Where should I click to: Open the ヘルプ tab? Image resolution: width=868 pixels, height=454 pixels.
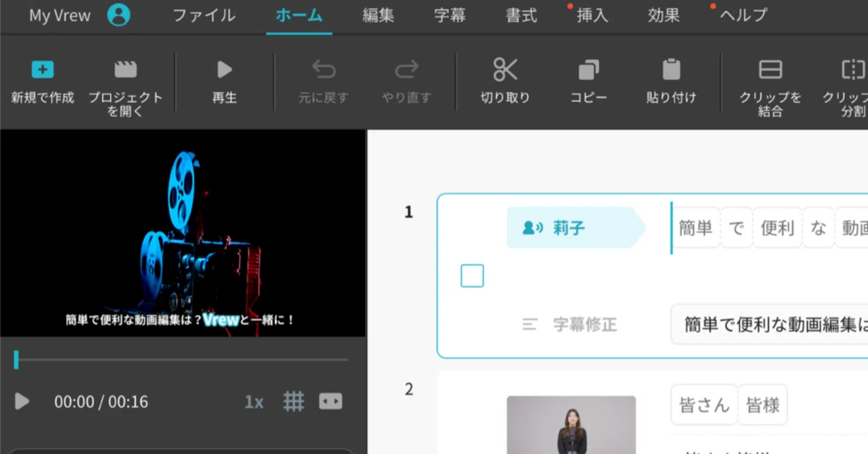point(744,15)
